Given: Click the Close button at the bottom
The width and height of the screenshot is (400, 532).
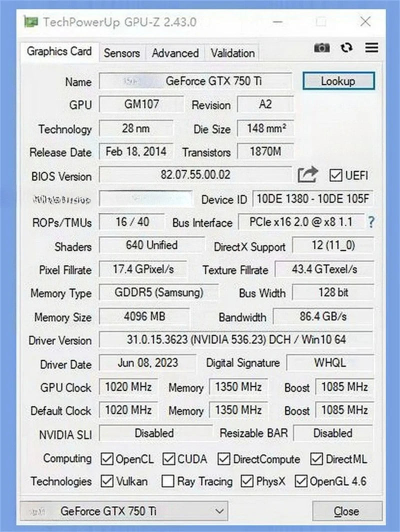Looking at the screenshot, I should (346, 511).
